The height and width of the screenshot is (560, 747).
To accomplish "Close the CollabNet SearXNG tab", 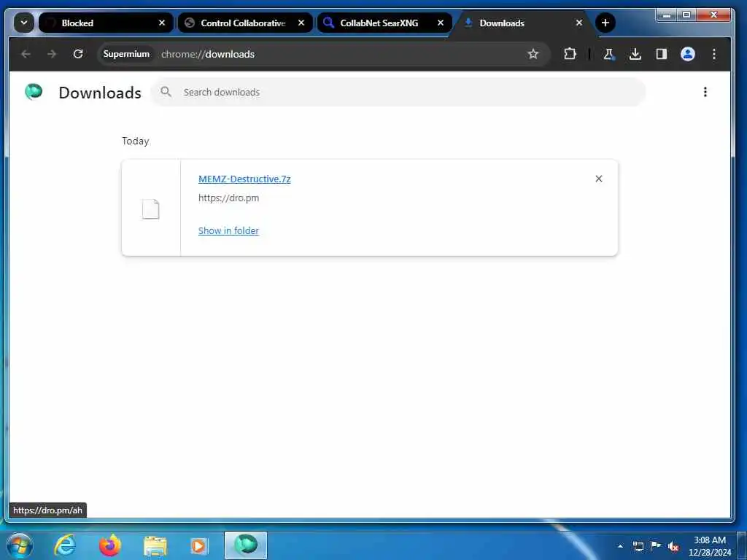I will [x=441, y=23].
